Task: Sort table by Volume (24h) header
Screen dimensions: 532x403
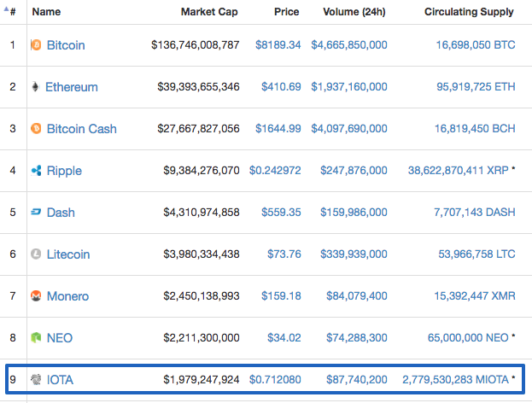Action: coord(354,12)
